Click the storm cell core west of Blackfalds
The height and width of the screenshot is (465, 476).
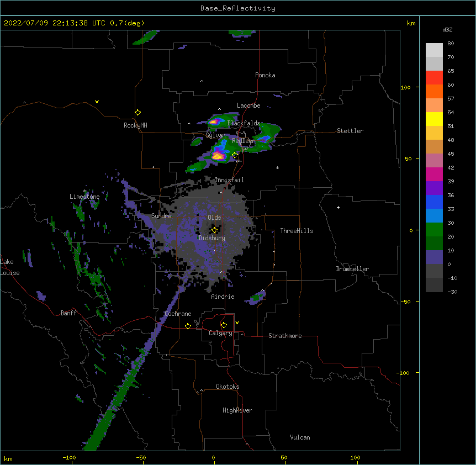214,122
